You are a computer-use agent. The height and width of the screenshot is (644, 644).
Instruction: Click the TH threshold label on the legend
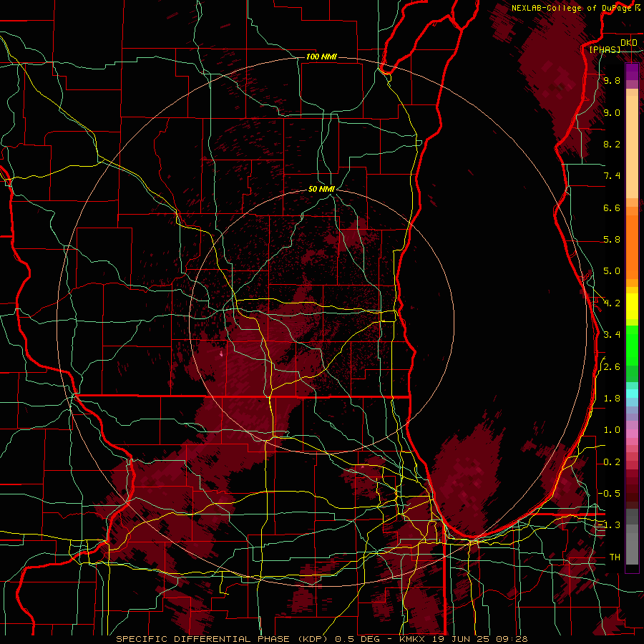615,557
